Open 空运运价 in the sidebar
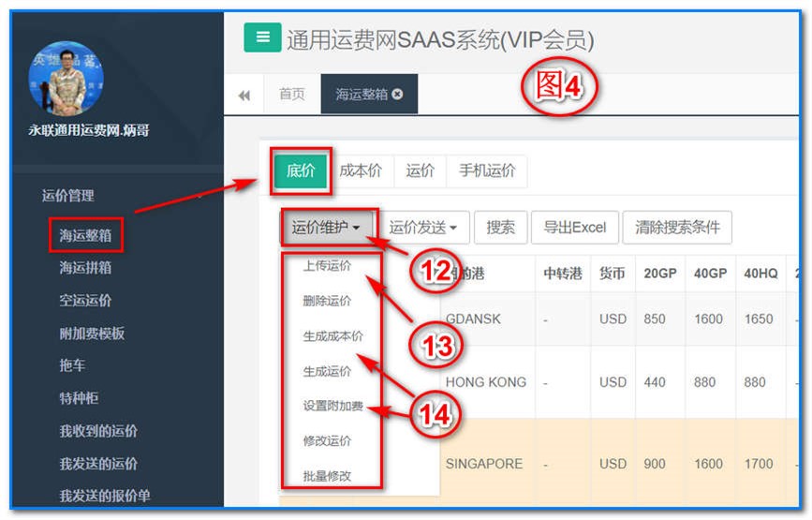The image size is (812, 520). click(85, 301)
